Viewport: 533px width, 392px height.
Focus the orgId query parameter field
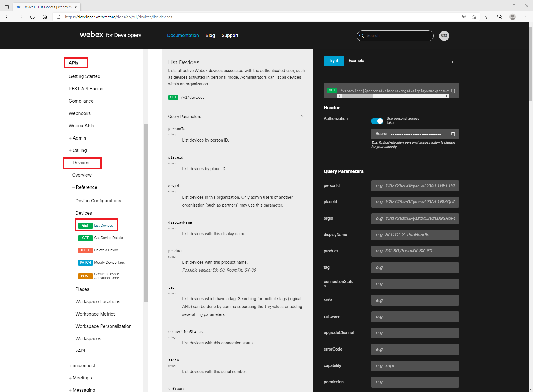415,219
